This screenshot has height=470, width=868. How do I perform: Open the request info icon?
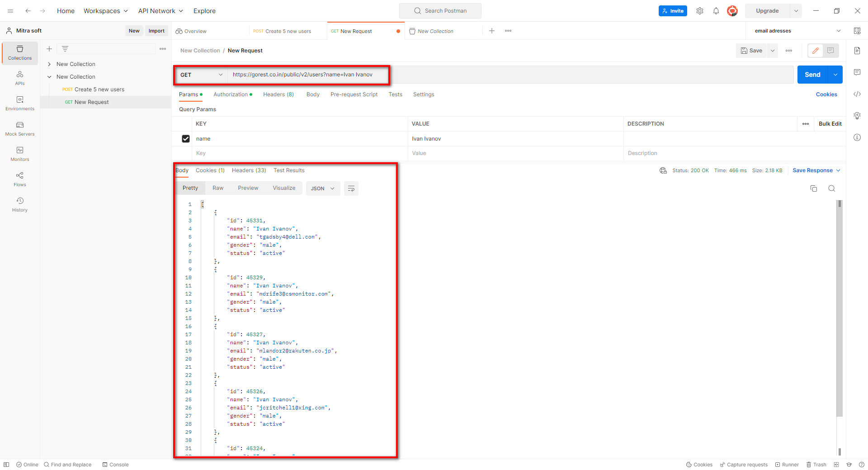(857, 137)
